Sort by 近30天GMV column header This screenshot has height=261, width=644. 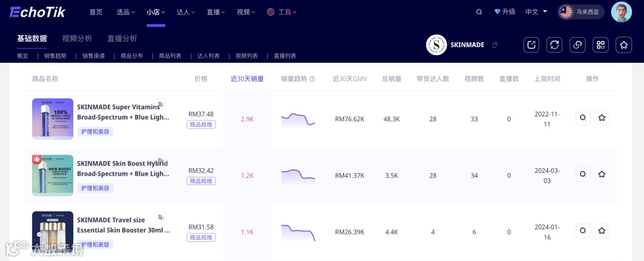[349, 79]
